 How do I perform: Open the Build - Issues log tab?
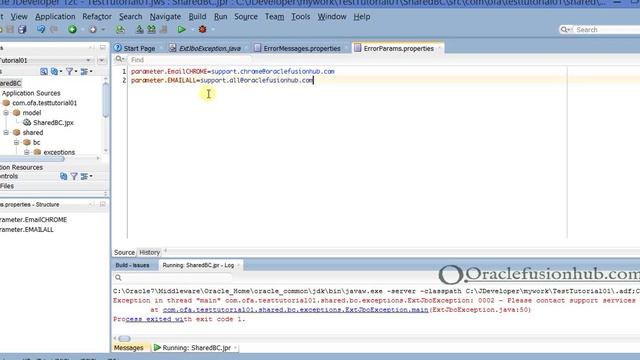(132, 265)
